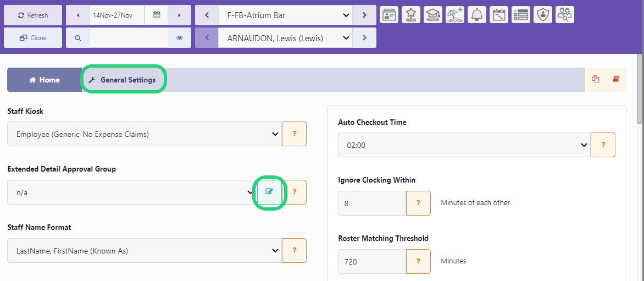This screenshot has height=281, width=644.
Task: Click the bell notifications icon
Action: [477, 15]
